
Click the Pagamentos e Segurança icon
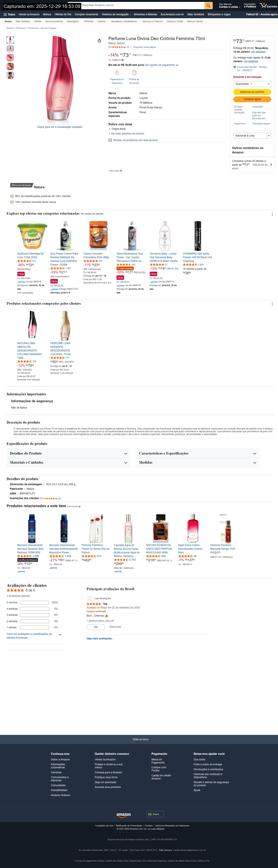(x=117, y=72)
